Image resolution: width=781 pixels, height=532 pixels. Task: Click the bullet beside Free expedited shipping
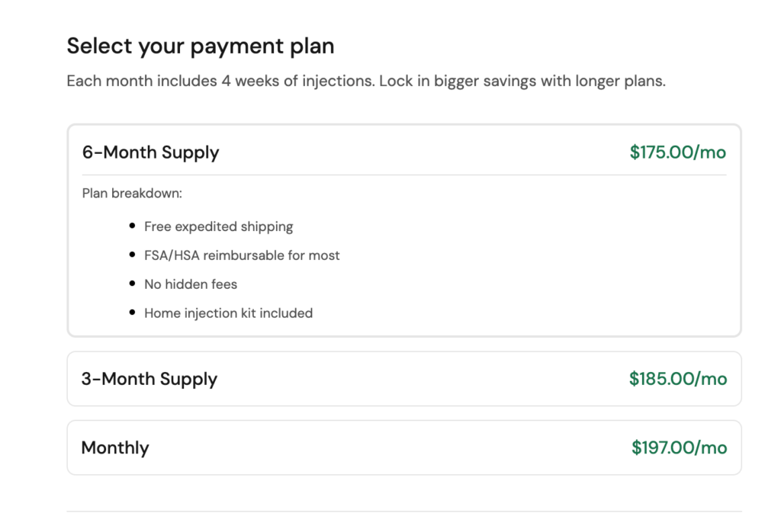133,226
